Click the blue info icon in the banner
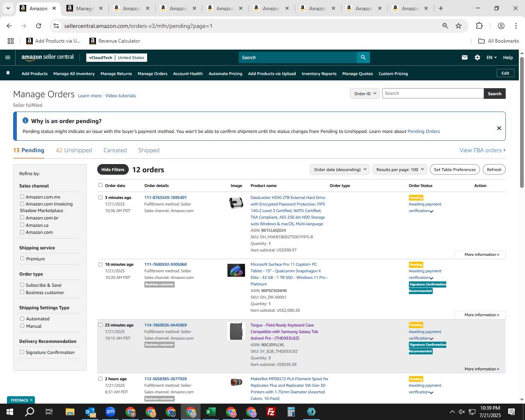Image resolution: width=525 pixels, height=420 pixels. point(25,121)
